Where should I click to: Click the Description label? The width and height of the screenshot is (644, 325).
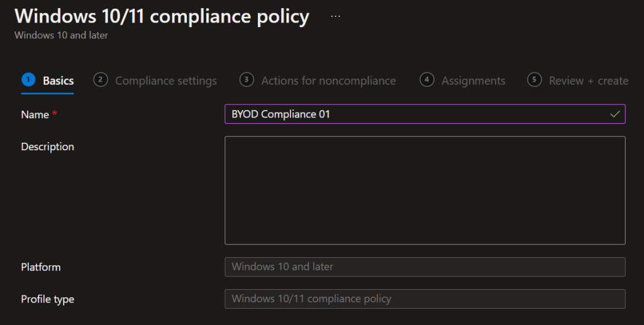(x=47, y=146)
